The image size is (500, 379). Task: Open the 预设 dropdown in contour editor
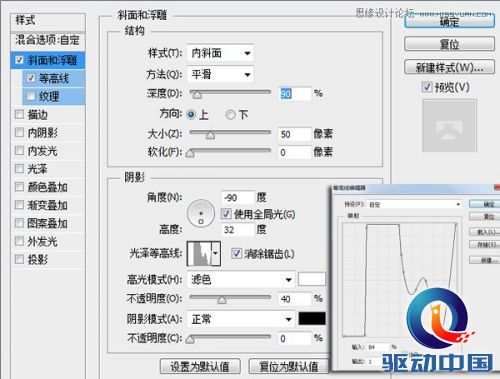414,204
